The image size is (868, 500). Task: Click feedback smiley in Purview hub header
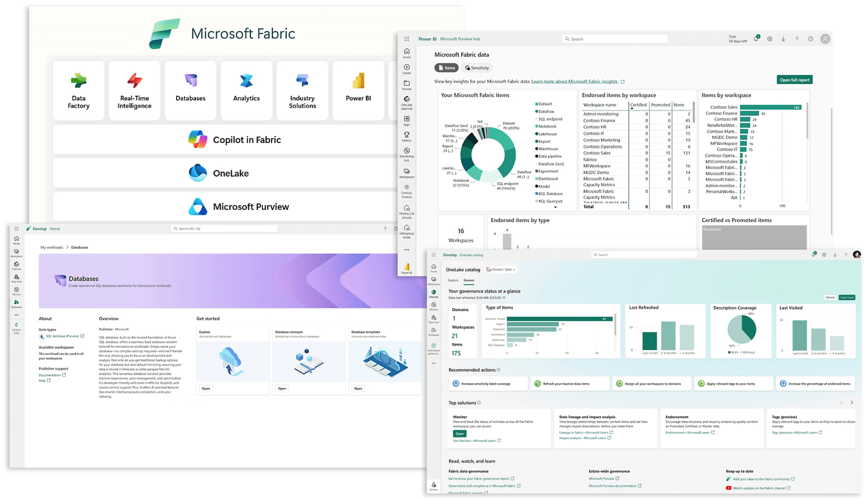click(811, 39)
